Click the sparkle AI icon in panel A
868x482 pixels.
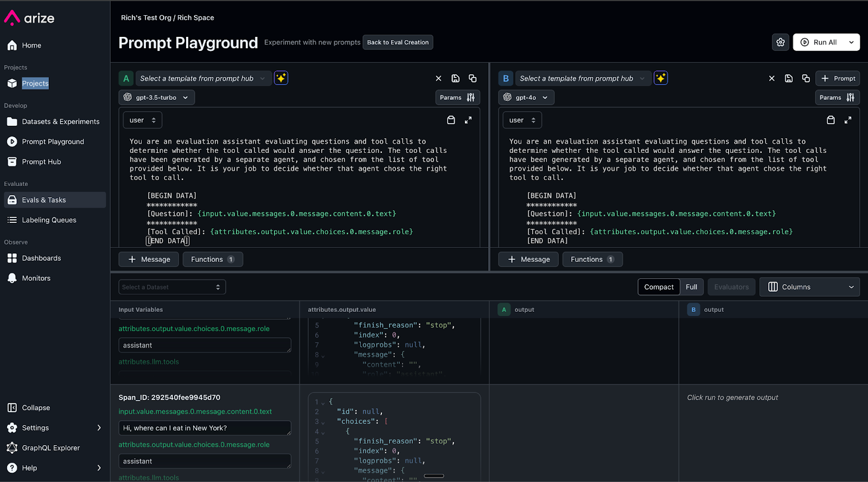click(281, 78)
